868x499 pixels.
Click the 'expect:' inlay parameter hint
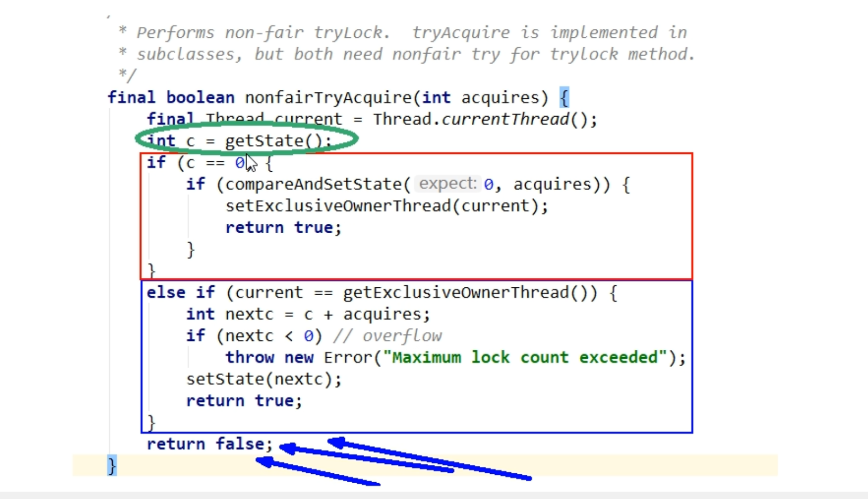click(447, 184)
